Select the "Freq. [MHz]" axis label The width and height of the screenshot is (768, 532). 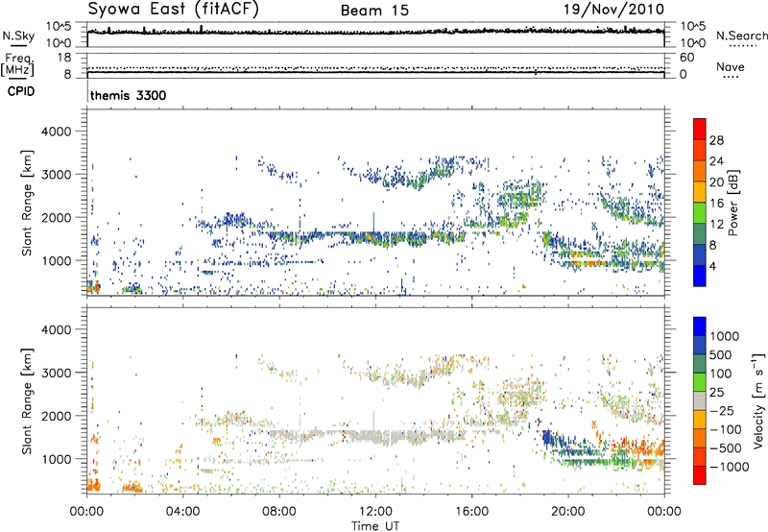18,65
